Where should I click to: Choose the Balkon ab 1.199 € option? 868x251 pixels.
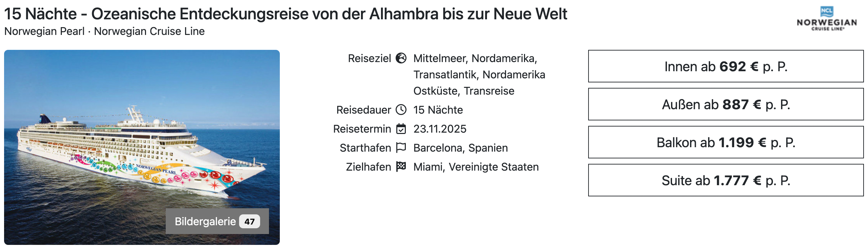[x=726, y=142]
